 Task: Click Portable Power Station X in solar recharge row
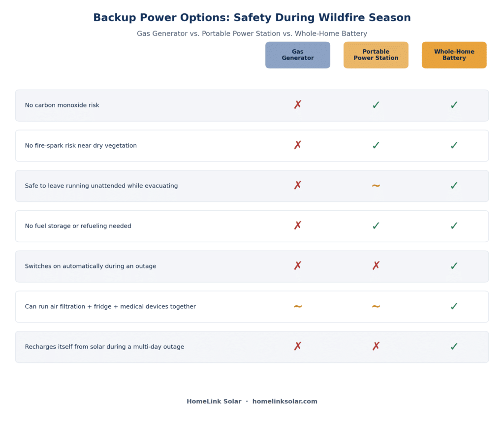[376, 346]
